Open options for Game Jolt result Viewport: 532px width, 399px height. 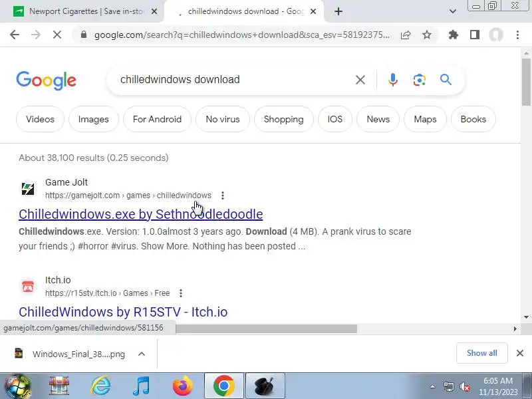pos(223,196)
